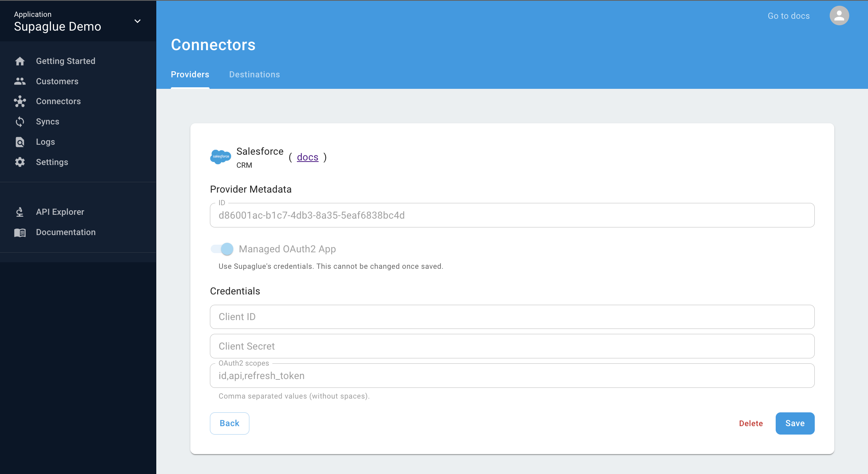Click the 'Use Supaglue's credentials' helper text
The height and width of the screenshot is (474, 868).
click(331, 266)
